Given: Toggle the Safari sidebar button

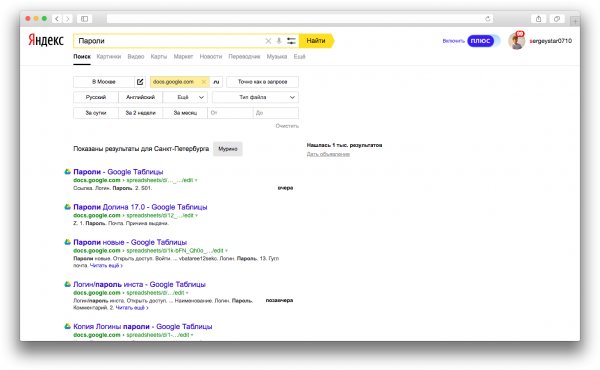Looking at the screenshot, I should click(85, 18).
